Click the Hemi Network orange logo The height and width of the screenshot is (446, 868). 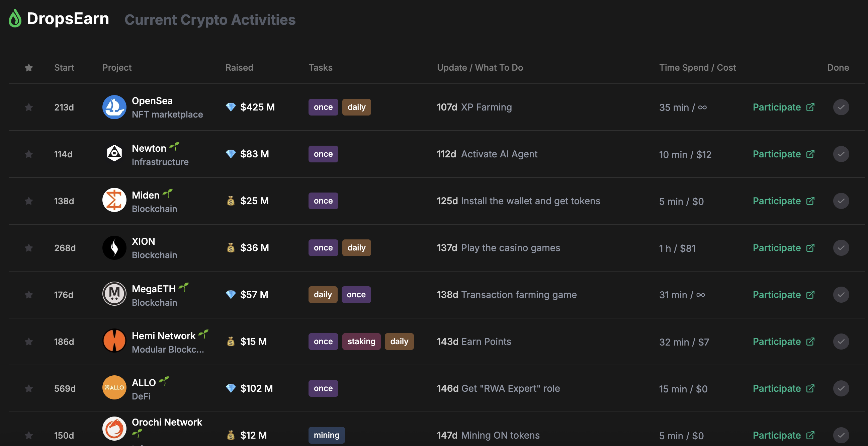[114, 341]
